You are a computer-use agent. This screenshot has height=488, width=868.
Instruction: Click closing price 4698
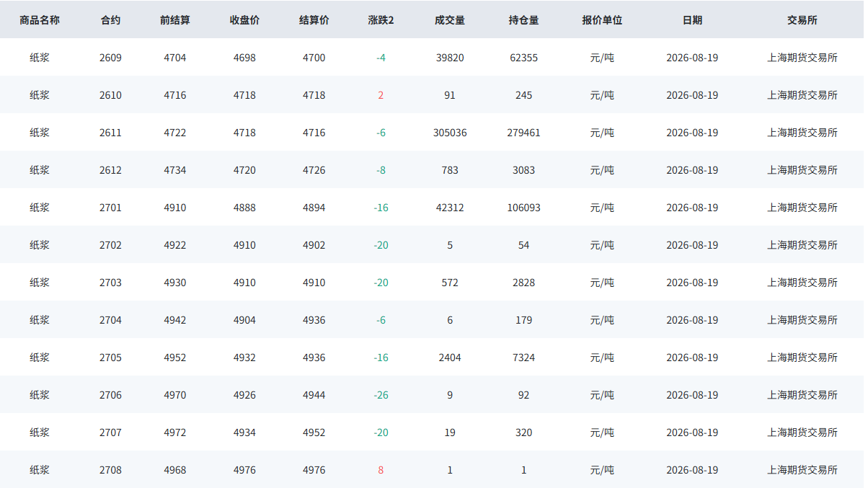tap(244, 58)
